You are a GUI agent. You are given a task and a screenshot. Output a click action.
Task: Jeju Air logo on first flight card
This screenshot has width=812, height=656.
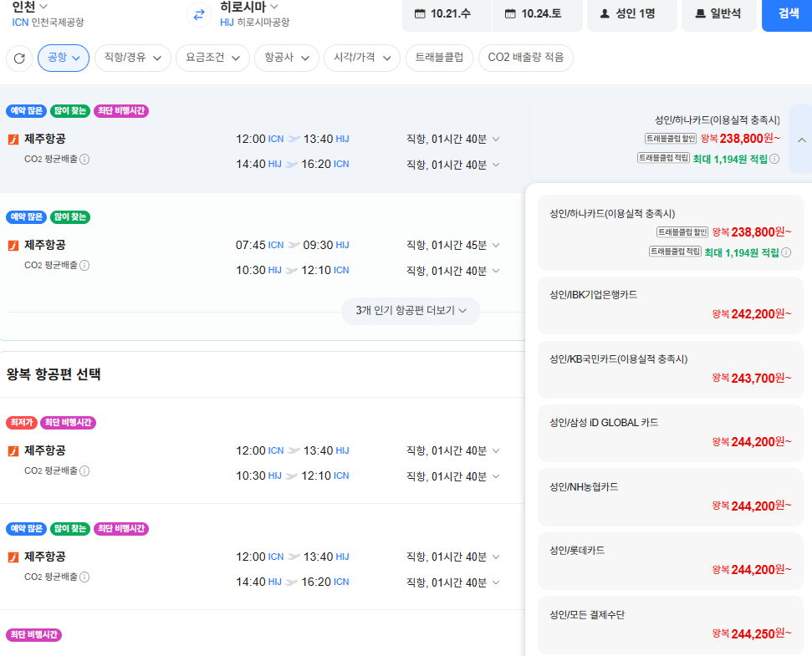[x=13, y=140]
